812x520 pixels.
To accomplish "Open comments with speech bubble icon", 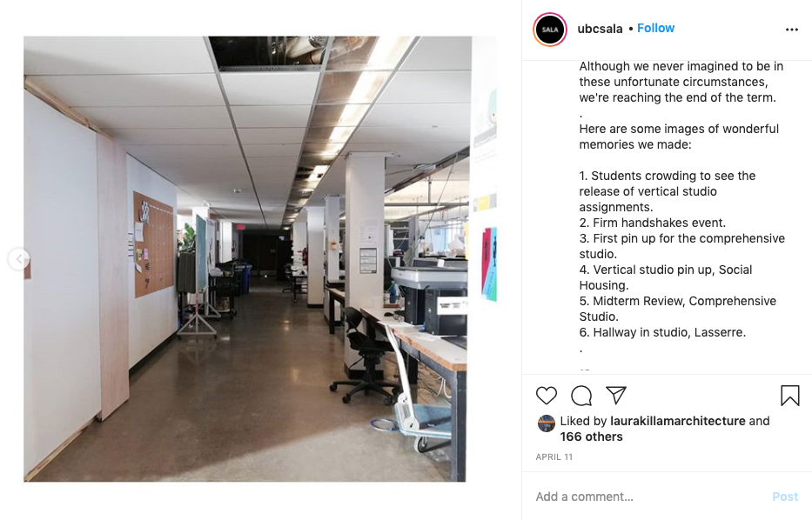I will (581, 396).
